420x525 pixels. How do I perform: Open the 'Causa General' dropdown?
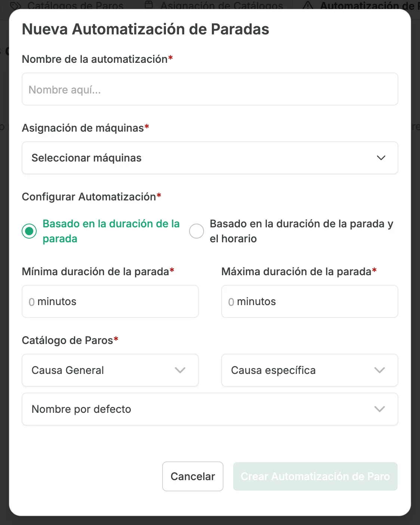(110, 370)
